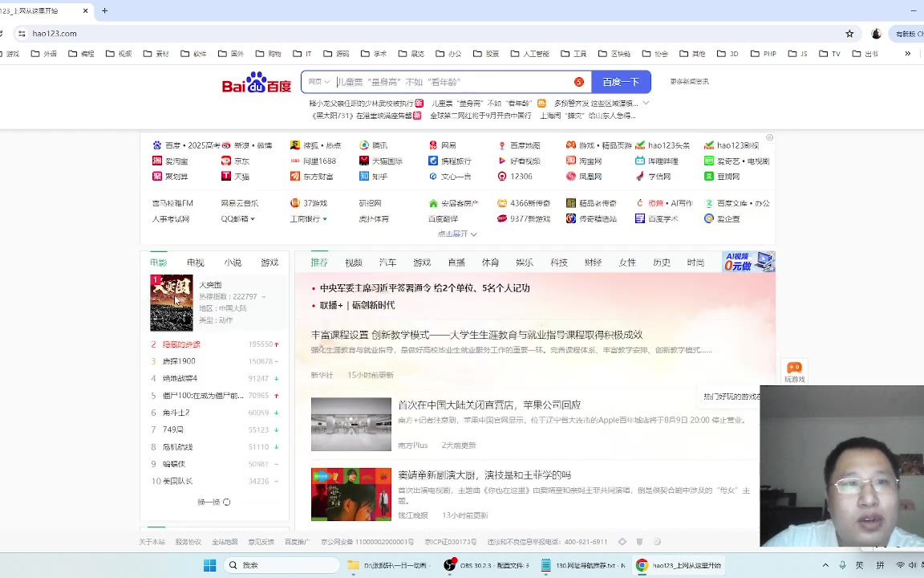Click the 百度一下 search button
924x578 pixels.
point(621,82)
